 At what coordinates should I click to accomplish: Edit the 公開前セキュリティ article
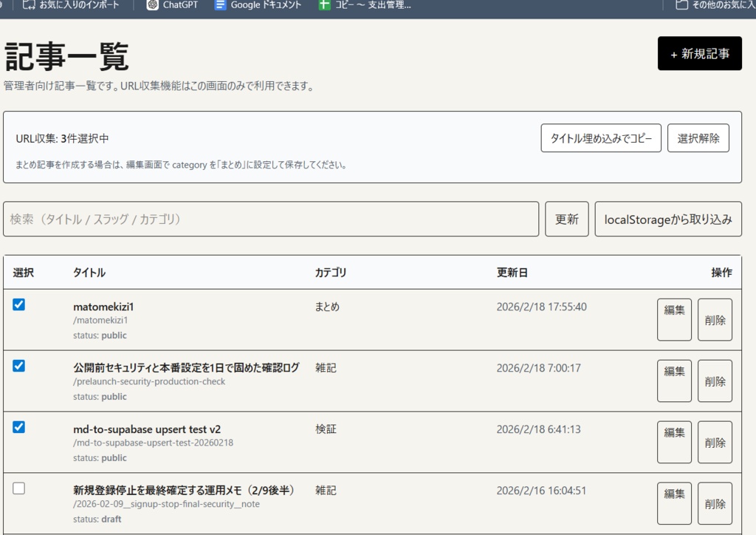pos(673,380)
